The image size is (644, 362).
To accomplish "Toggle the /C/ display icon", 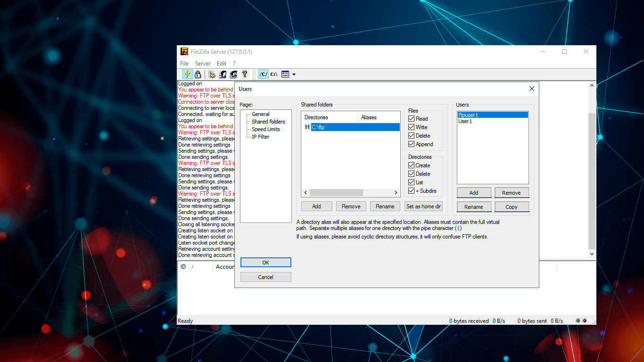I will [263, 74].
